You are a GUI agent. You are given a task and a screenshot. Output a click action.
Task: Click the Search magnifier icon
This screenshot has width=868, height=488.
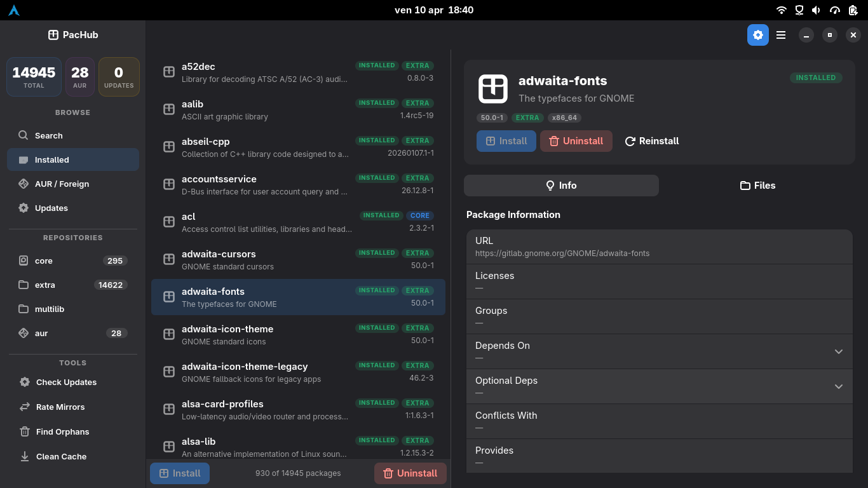pyautogui.click(x=24, y=135)
